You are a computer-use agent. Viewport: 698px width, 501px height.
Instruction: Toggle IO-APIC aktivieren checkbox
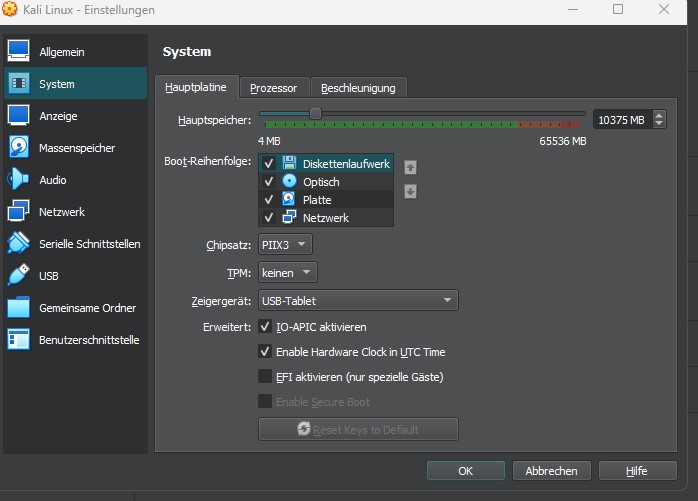[x=265, y=326]
